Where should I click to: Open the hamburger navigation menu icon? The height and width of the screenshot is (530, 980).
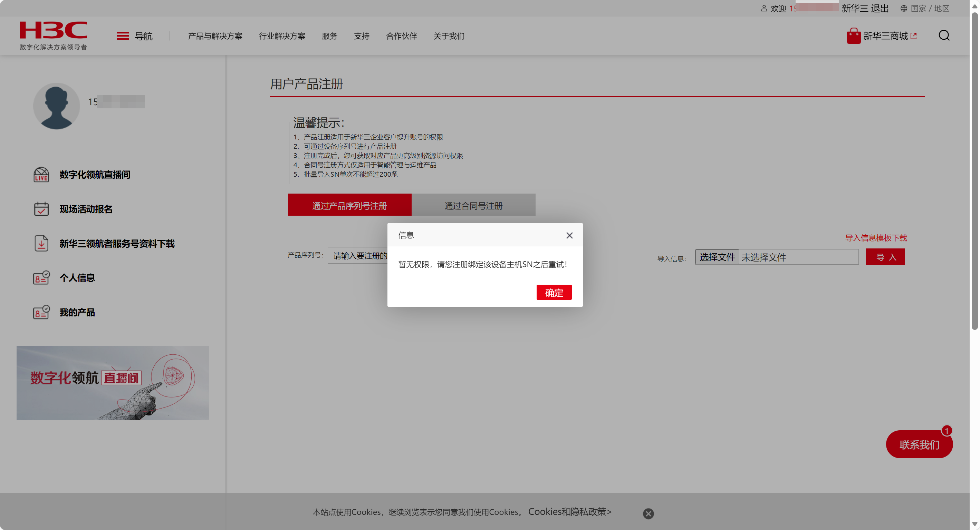coord(123,36)
